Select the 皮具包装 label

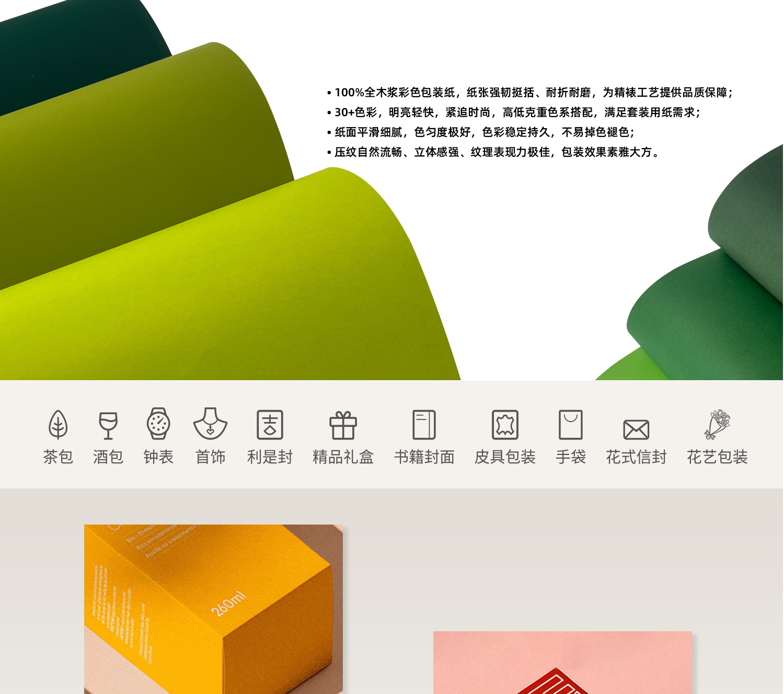pyautogui.click(x=505, y=457)
